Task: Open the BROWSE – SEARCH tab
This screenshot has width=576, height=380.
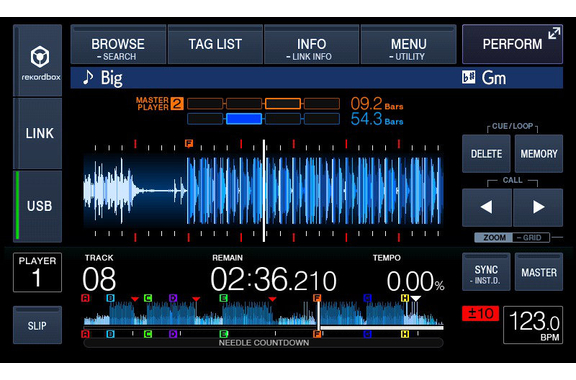Action: [118, 45]
